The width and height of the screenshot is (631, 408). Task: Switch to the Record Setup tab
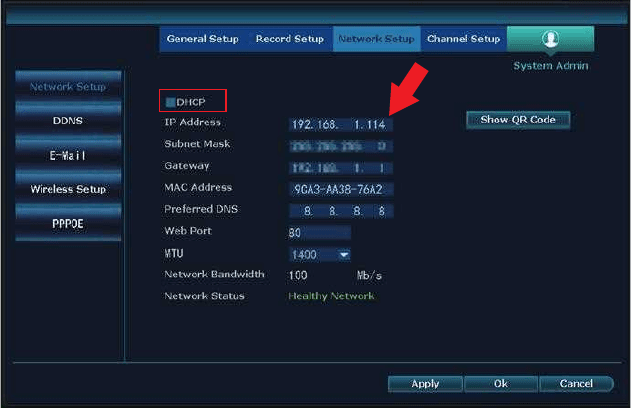pos(289,39)
